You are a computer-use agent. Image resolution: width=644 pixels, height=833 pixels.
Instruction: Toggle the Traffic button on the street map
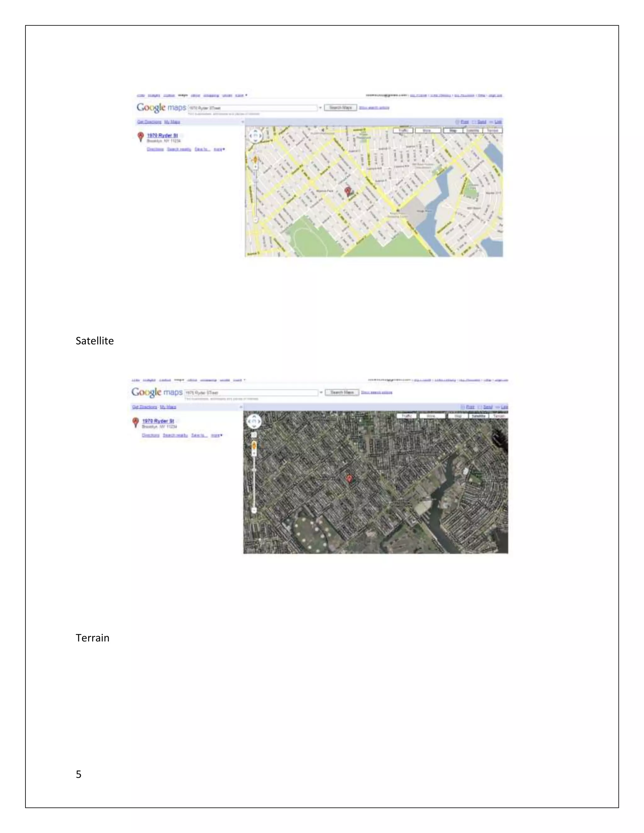[x=403, y=130]
